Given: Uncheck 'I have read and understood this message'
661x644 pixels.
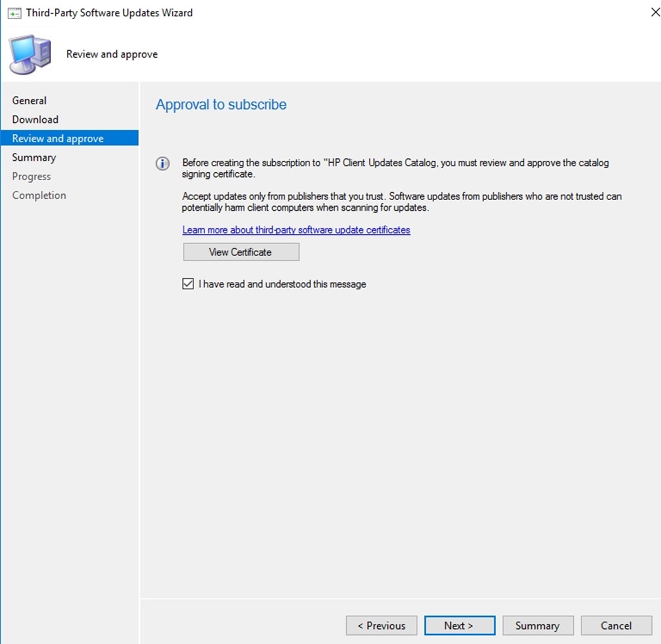Looking at the screenshot, I should 188,284.
